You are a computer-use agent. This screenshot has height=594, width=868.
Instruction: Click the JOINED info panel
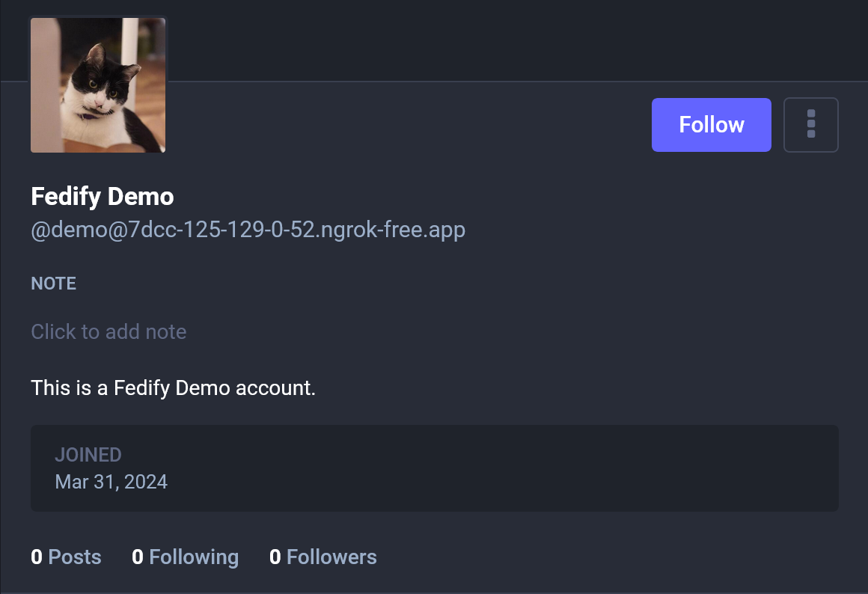[x=434, y=468]
